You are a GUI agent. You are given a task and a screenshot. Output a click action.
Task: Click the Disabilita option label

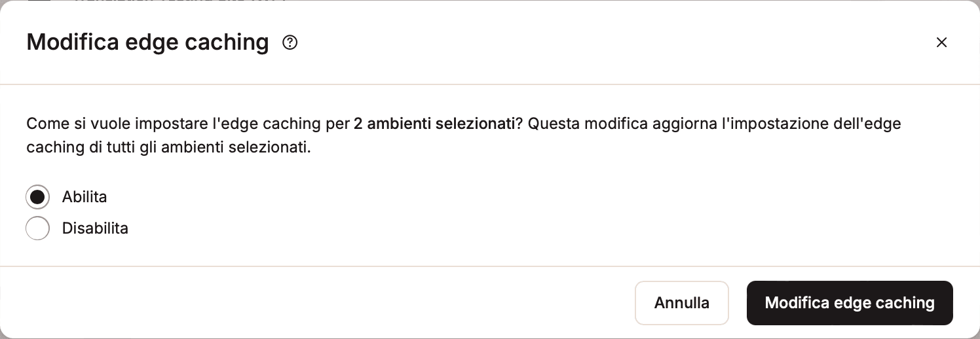95,228
